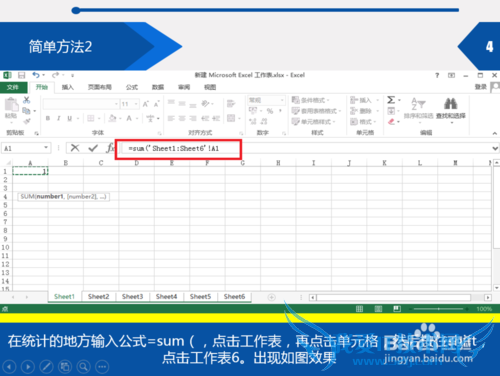Click the percent style icon
Image resolution: width=500 pixels, height=376 pixels.
(270, 111)
